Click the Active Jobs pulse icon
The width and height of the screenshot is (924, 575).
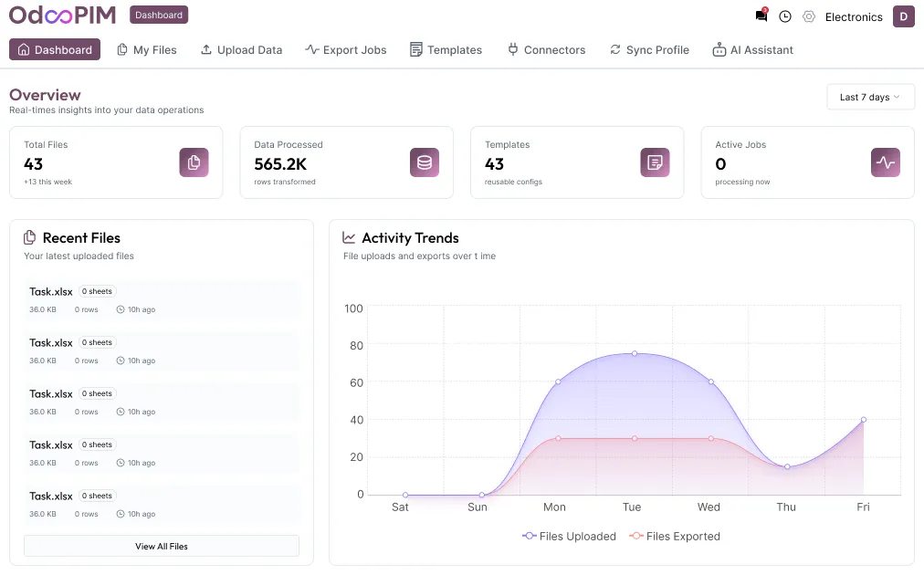(885, 162)
